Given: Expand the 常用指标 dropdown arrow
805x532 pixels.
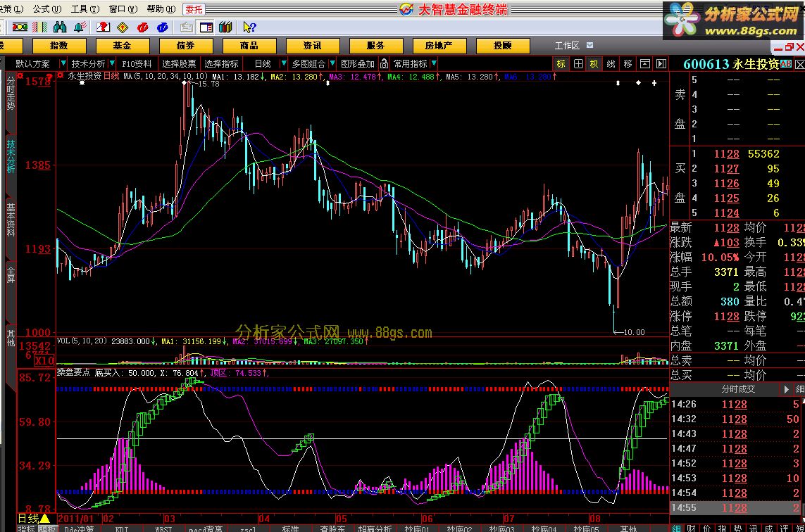Looking at the screenshot, I should pyautogui.click(x=435, y=63).
